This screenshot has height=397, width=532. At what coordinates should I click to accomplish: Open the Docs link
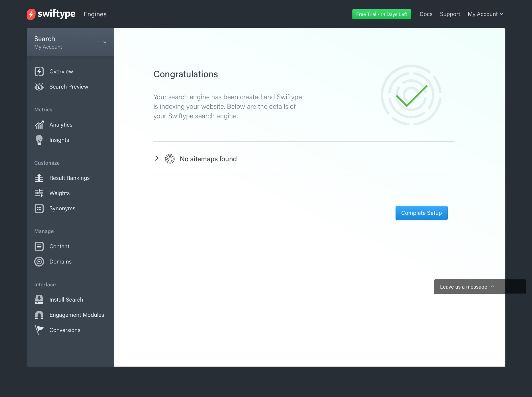click(426, 14)
